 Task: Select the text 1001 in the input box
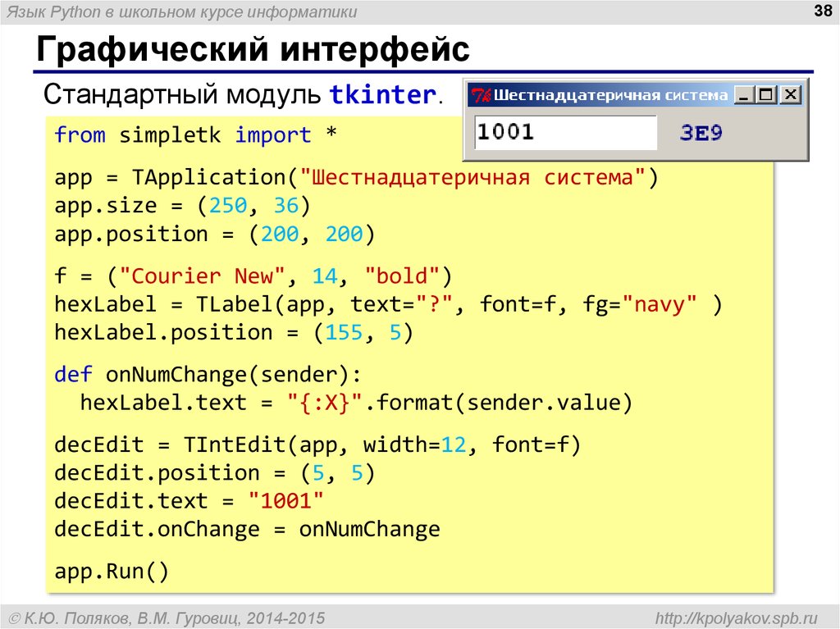tap(505, 132)
